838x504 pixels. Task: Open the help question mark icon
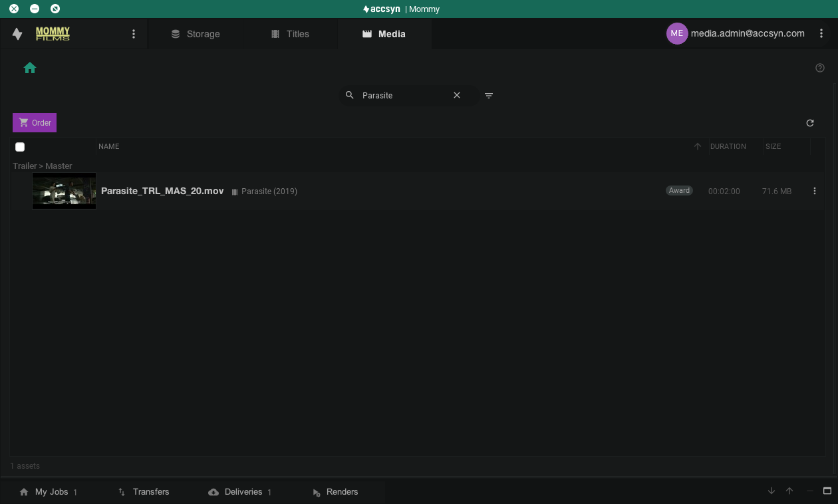[820, 68]
